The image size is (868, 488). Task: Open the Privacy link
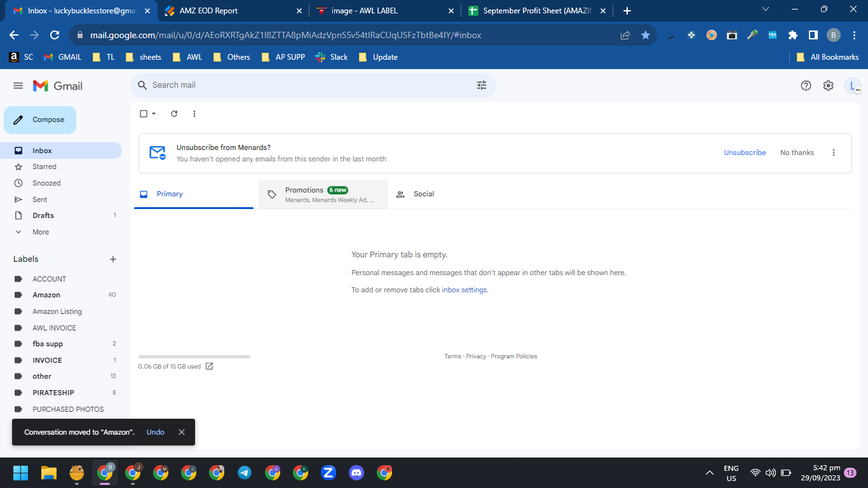[476, 356]
